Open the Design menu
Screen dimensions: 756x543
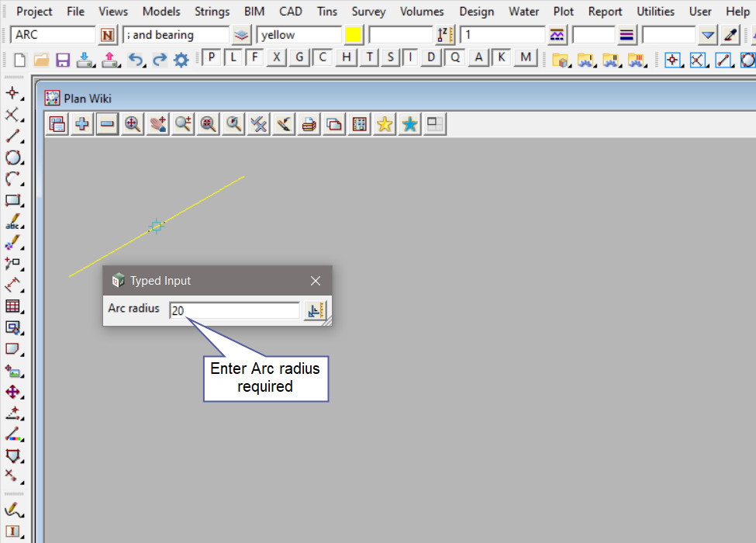pos(475,12)
